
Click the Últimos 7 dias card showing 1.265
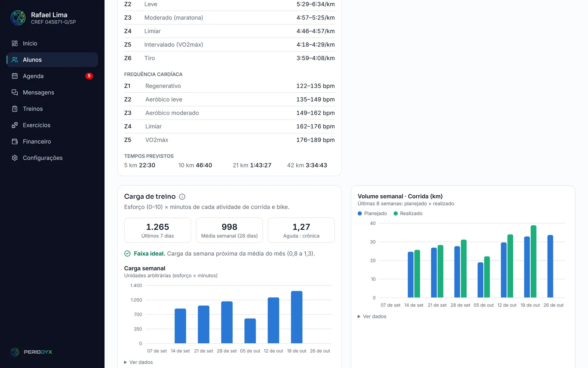tap(158, 230)
